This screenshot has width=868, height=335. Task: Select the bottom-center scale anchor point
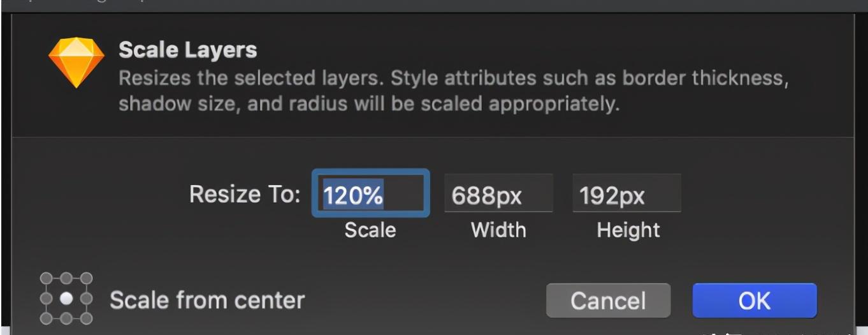66,318
